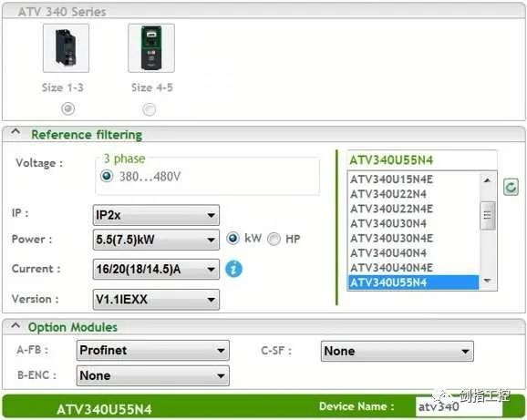Open the IP dropdown showing IP2x

[156, 215]
